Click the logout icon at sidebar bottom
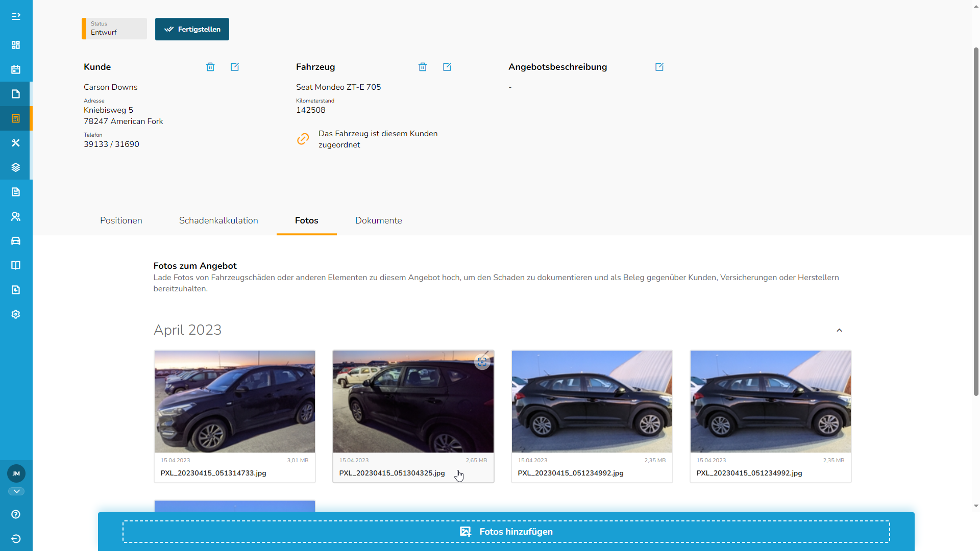This screenshot has width=980, height=551. pos(16,539)
